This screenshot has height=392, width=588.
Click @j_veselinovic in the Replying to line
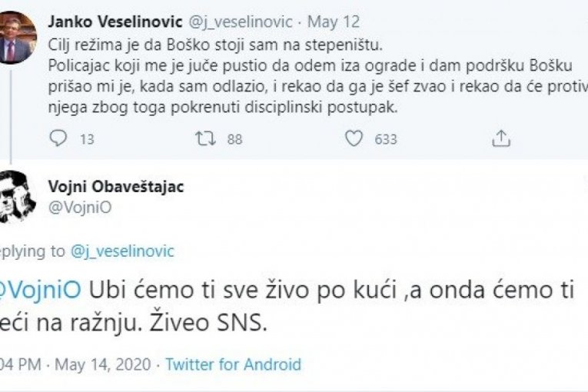pos(122,251)
